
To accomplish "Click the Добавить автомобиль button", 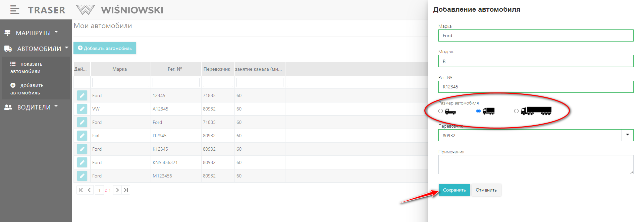I will pyautogui.click(x=105, y=48).
